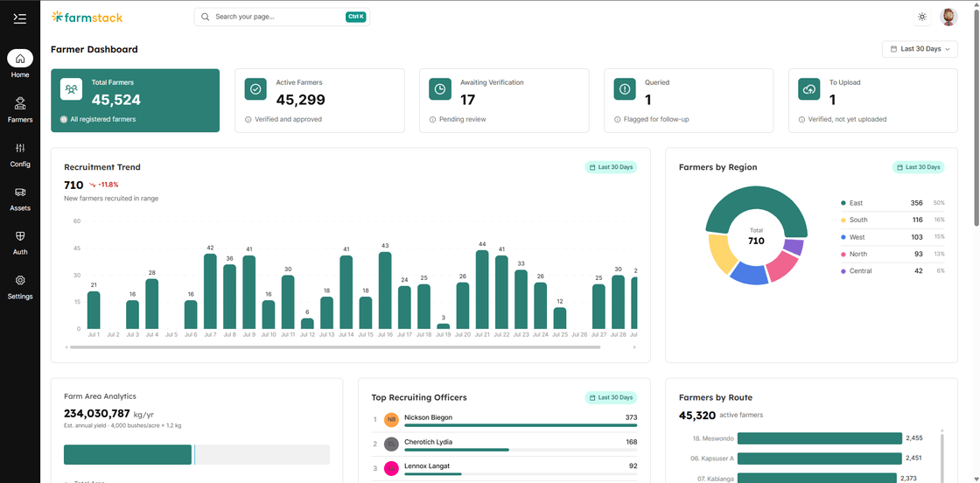Toggle the light/dark theme sun button
980x483 pixels.
[922, 17]
